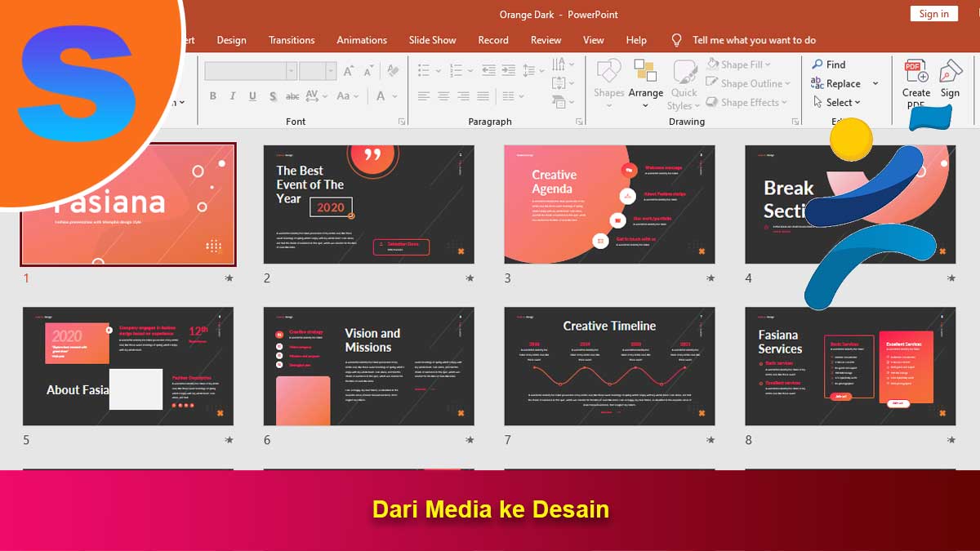Expand the Numbering list dropdown

(x=470, y=71)
